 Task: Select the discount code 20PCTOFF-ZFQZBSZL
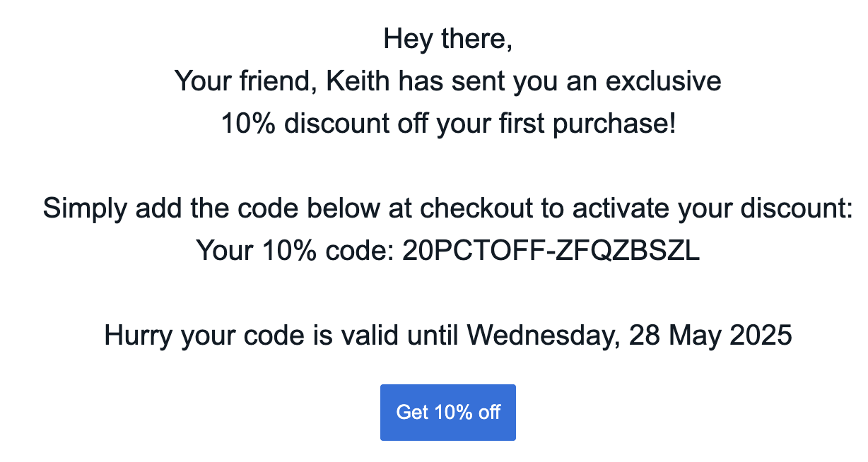551,251
